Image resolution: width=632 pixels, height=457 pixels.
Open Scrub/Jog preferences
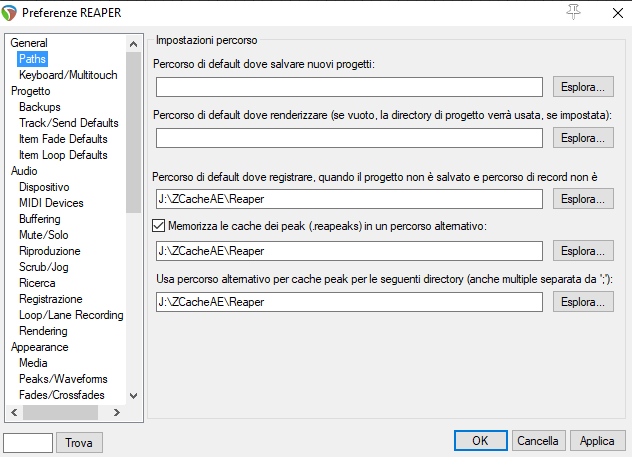click(44, 267)
